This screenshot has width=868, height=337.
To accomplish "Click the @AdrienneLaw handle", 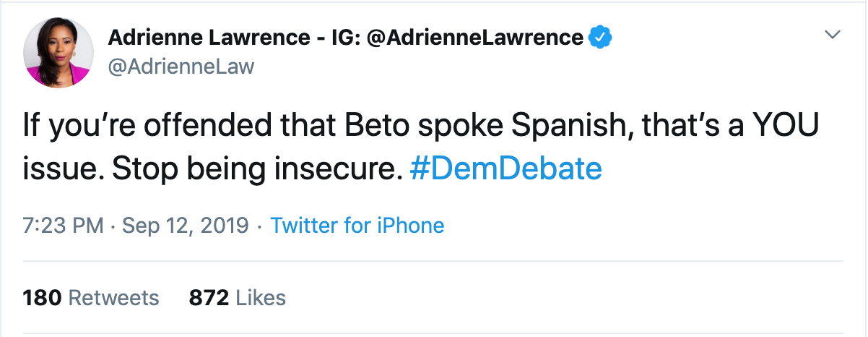I will [x=181, y=67].
